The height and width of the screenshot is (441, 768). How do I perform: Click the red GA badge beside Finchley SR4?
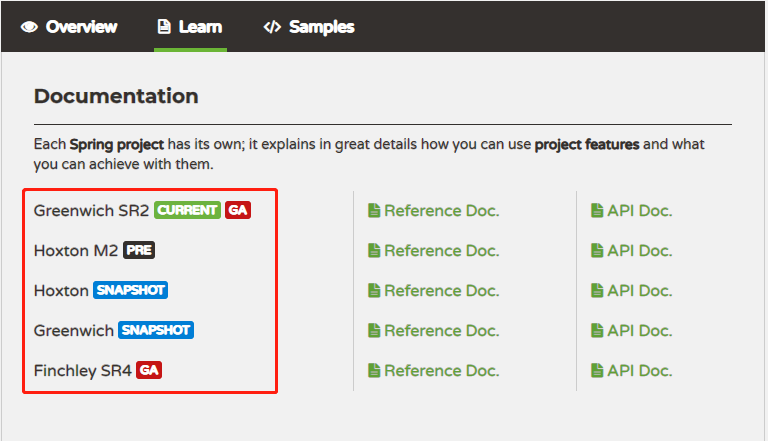(x=149, y=370)
